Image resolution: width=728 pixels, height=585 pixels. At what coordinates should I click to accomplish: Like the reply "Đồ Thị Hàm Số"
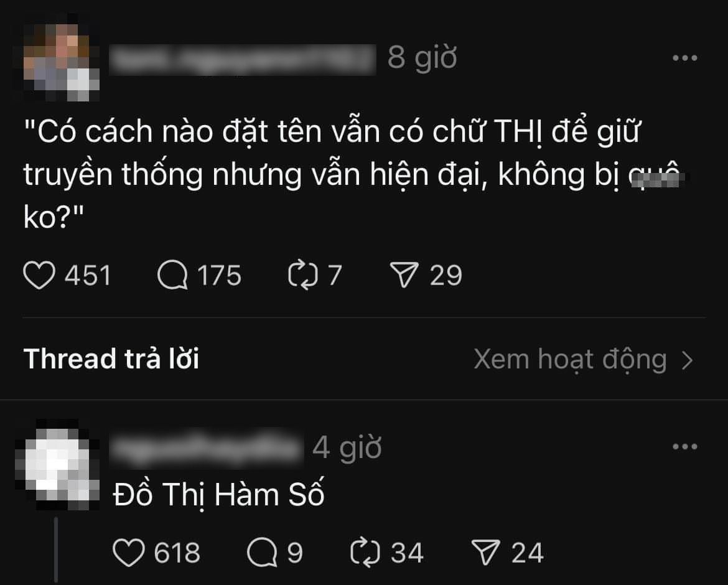tap(128, 553)
